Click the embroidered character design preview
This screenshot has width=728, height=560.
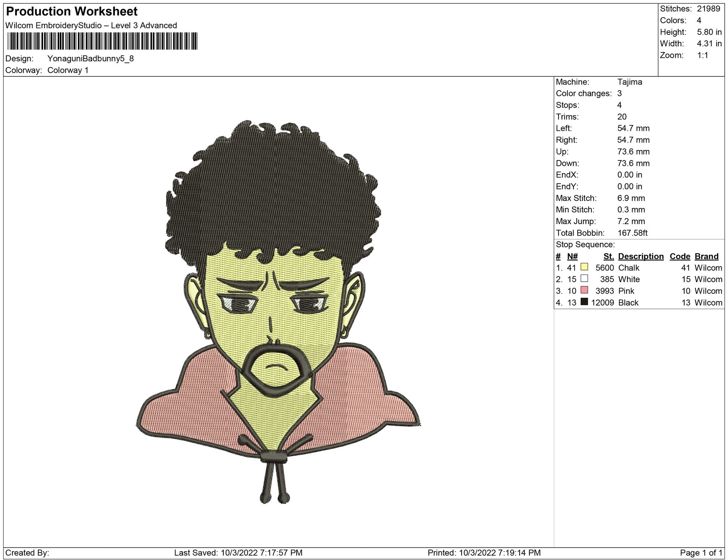click(x=278, y=310)
